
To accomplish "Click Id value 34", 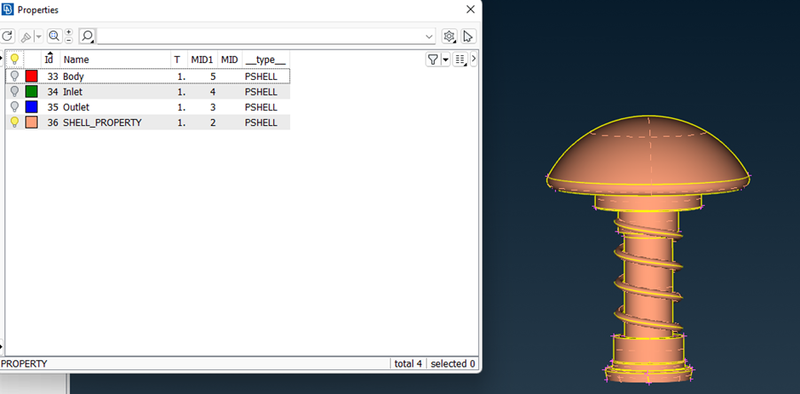I will [53, 92].
